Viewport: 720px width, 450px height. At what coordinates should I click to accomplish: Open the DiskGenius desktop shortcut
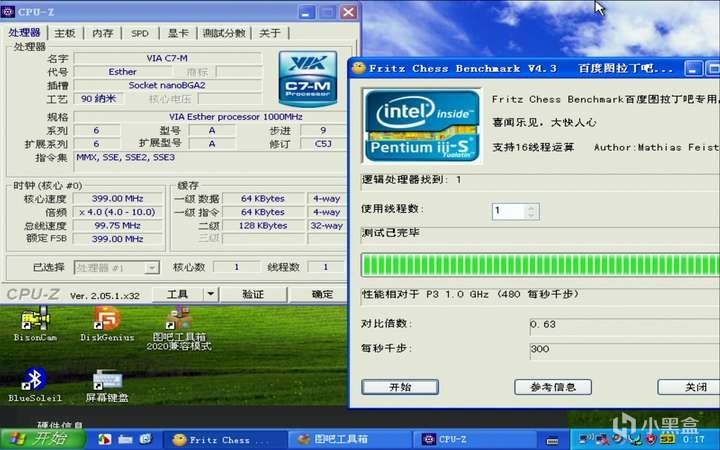(x=107, y=324)
